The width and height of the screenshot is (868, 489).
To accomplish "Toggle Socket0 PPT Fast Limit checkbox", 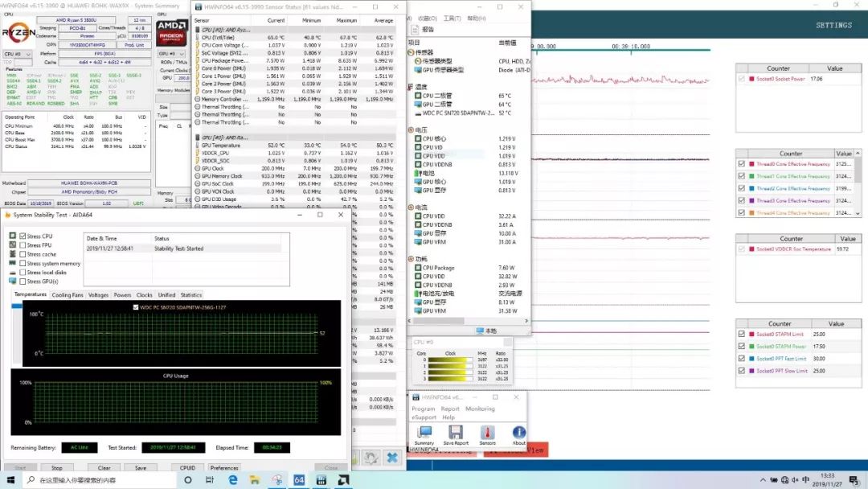I will tap(741, 358).
